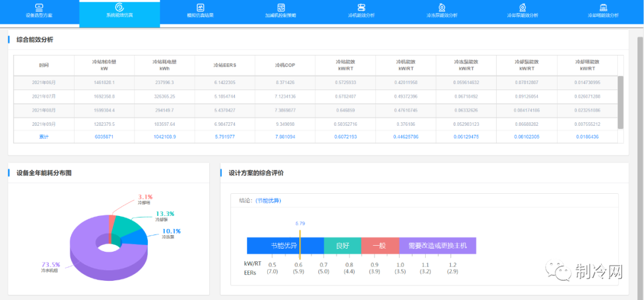
Task: Click the teal 良好 rating bar segment
Action: (x=342, y=246)
